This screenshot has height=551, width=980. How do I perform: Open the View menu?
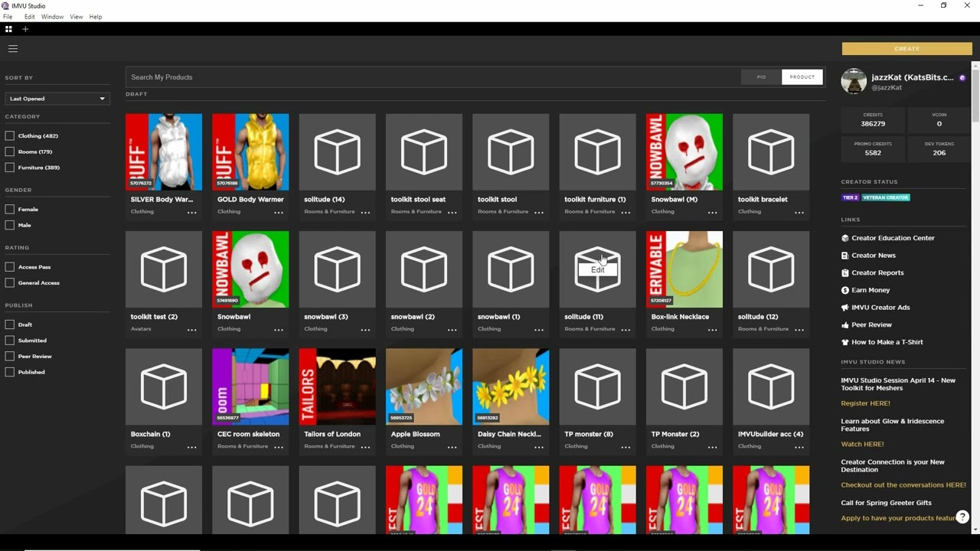click(x=76, y=17)
